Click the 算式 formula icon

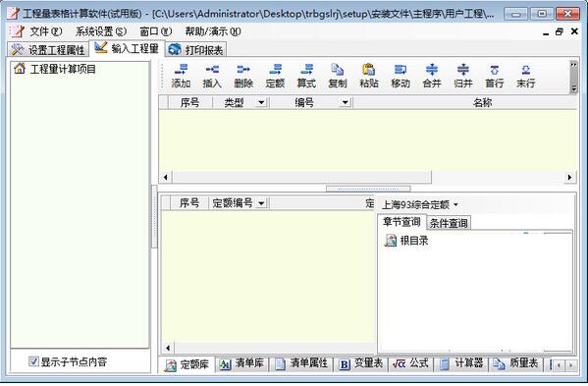[x=306, y=76]
